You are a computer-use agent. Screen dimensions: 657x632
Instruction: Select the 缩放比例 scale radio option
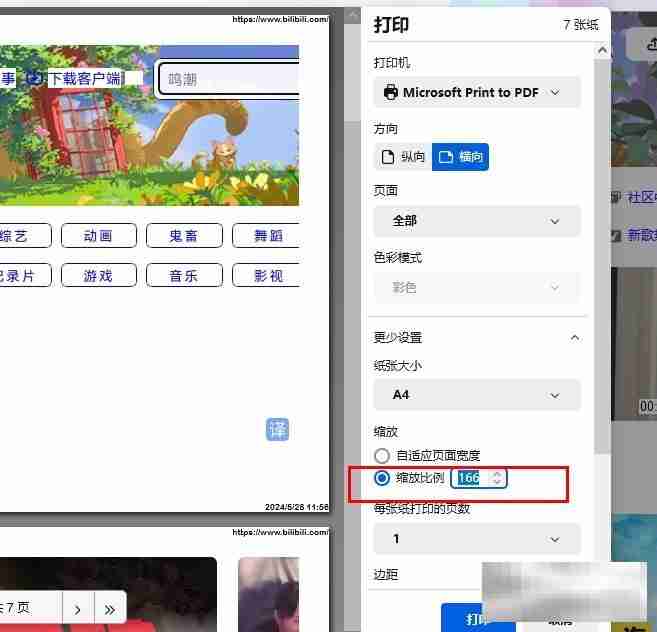(382, 478)
